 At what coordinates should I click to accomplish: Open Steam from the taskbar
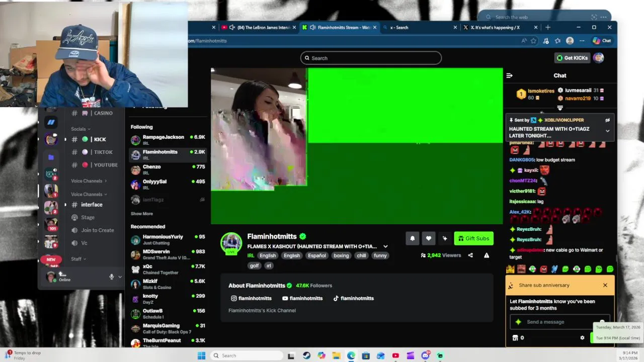(306, 355)
